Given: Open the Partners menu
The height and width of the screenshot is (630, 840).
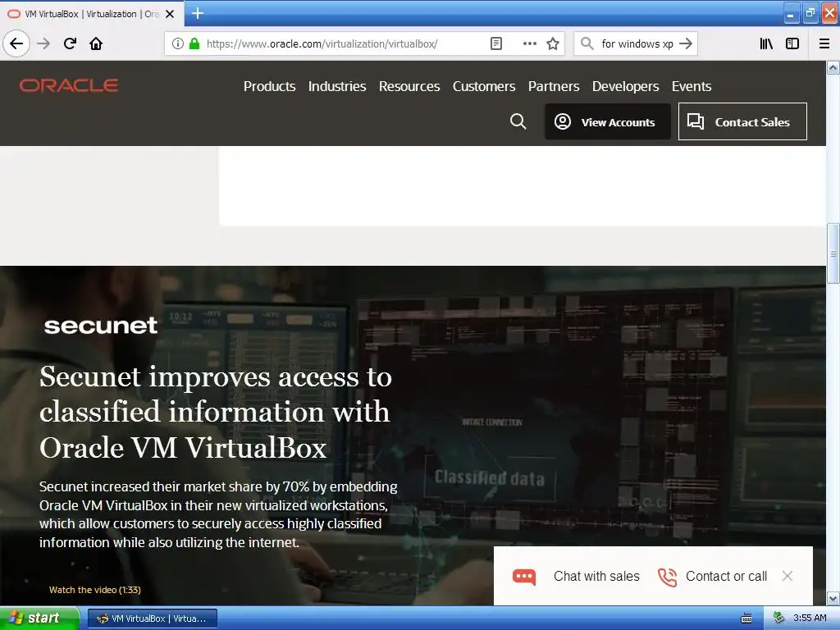Looking at the screenshot, I should (x=554, y=86).
